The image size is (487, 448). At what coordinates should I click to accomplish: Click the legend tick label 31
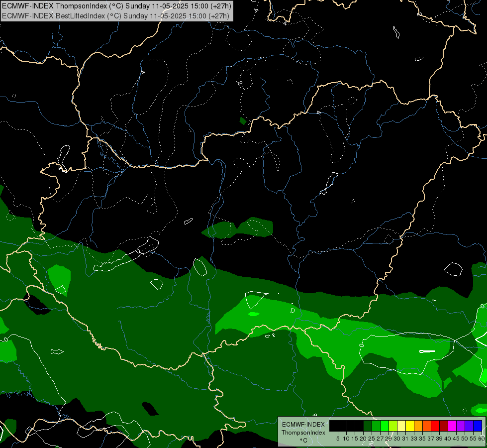pyautogui.click(x=405, y=439)
